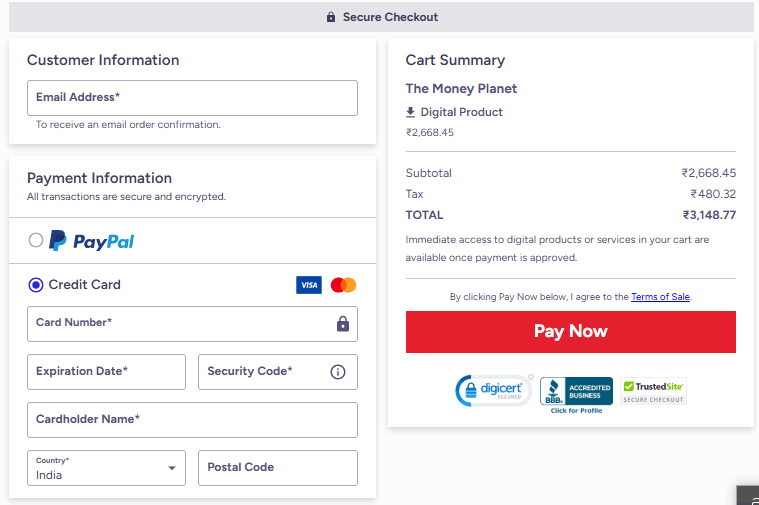Select the Credit Card radio button
This screenshot has height=505, width=759.
(x=36, y=285)
